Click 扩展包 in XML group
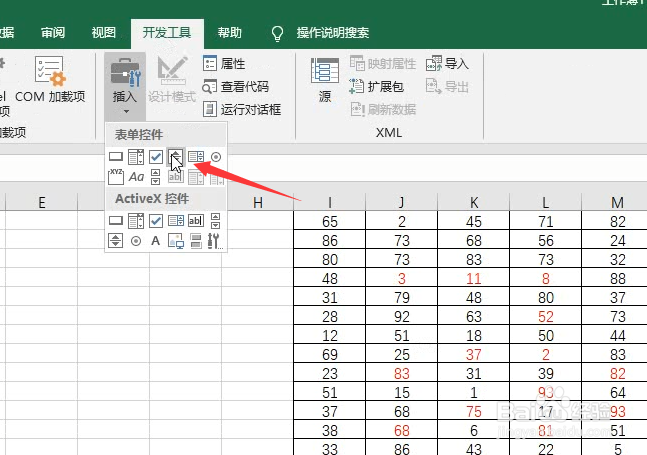Image resolution: width=647 pixels, height=455 pixels. pyautogui.click(x=376, y=87)
